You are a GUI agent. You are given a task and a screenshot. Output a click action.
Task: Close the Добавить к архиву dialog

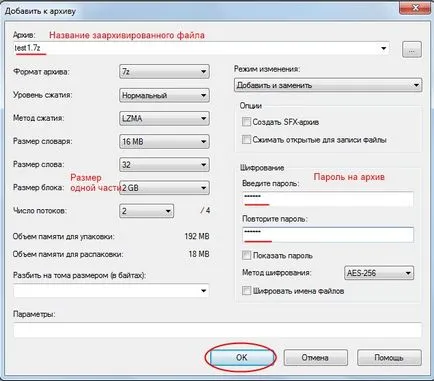point(415,7)
